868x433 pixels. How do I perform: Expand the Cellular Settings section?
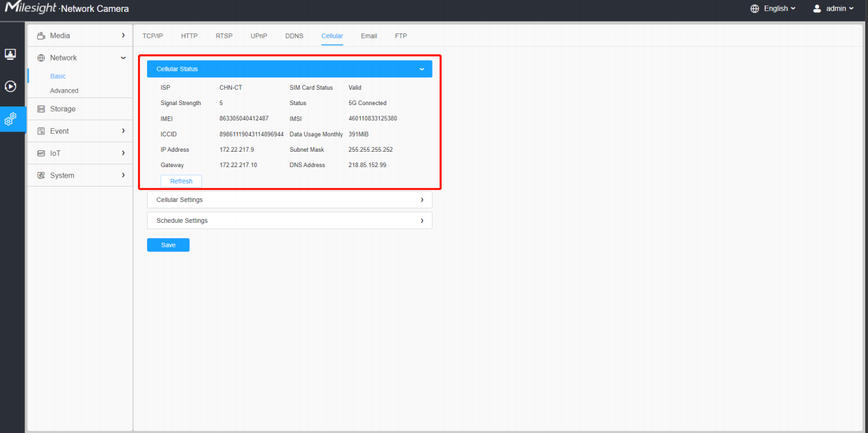[289, 200]
